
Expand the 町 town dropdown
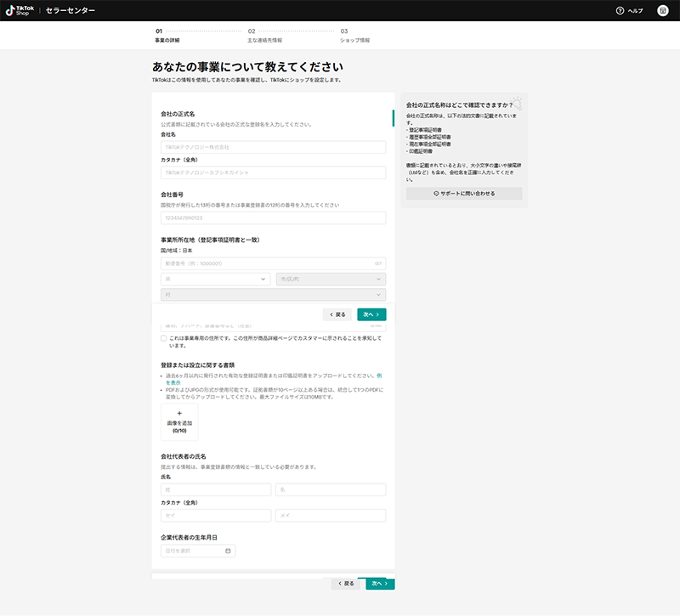click(273, 295)
